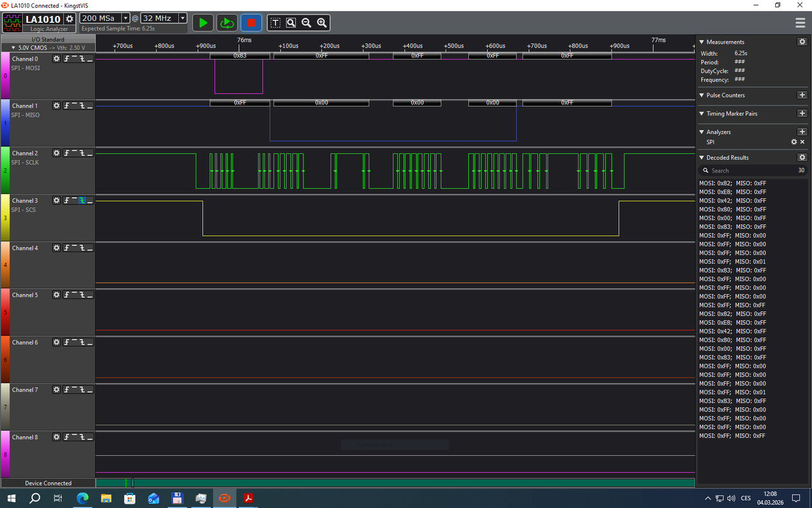
Task: Select the time measurement T cursor tool
Action: pyautogui.click(x=275, y=23)
